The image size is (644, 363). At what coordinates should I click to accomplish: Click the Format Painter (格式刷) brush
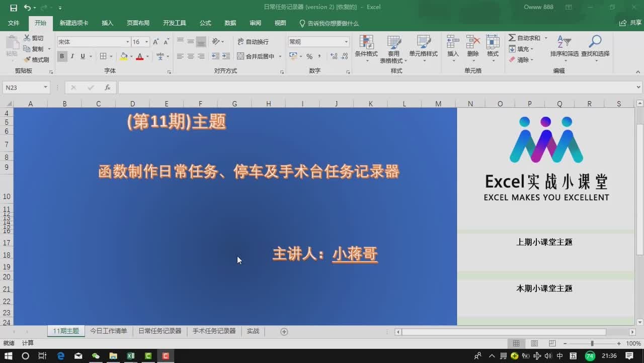(x=27, y=59)
